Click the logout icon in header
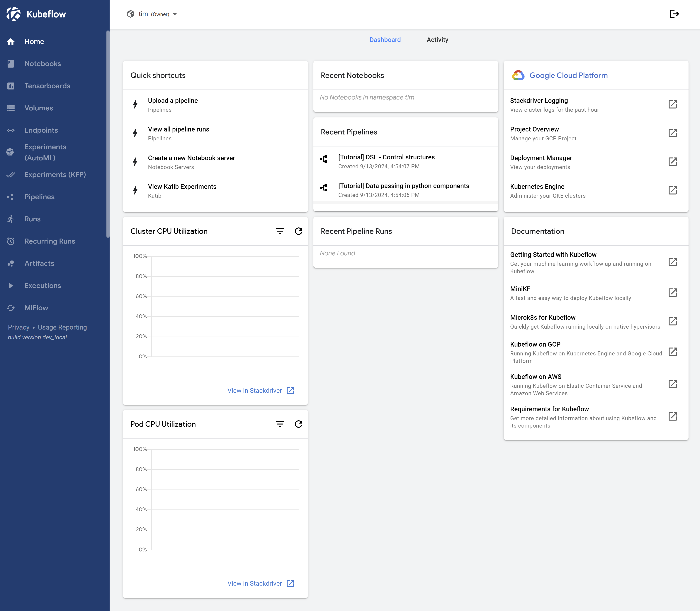 [x=674, y=14]
